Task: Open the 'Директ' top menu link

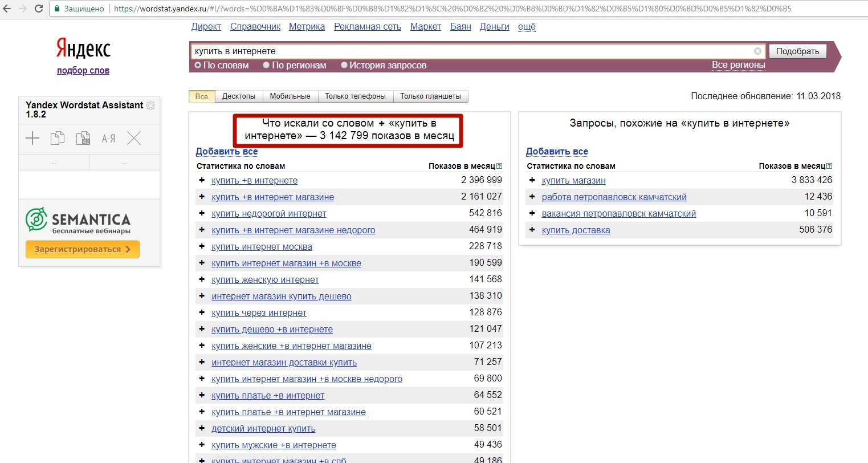Action: click(x=206, y=27)
